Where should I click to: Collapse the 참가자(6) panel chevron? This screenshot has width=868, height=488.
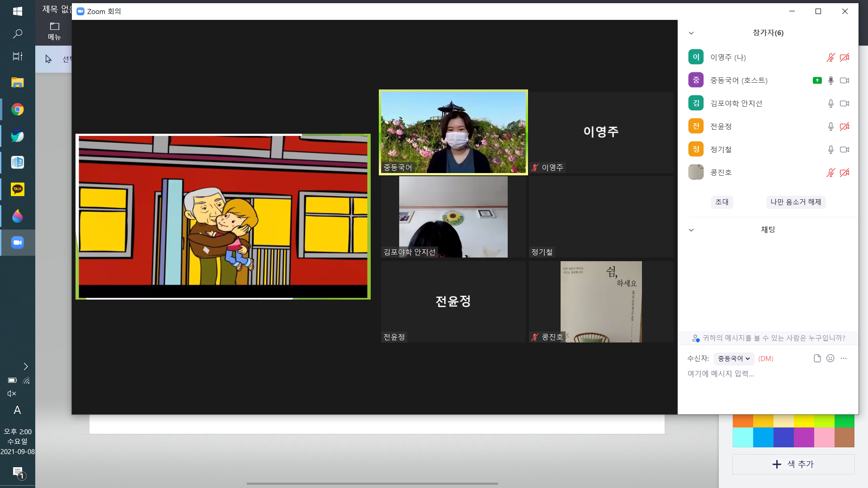click(691, 33)
